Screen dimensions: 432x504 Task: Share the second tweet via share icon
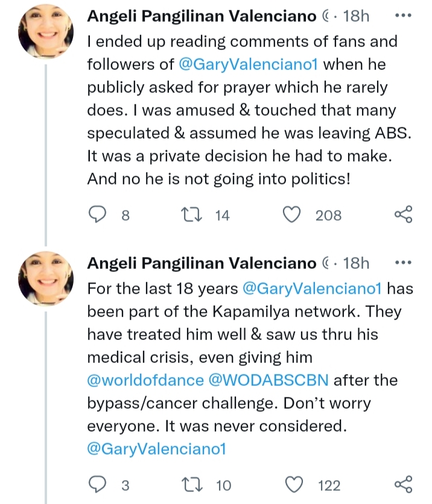click(402, 485)
